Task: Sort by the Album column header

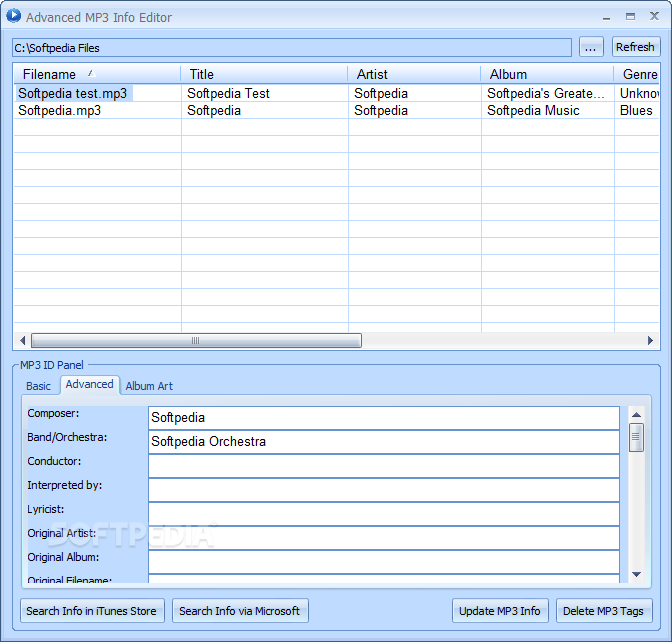Action: click(x=547, y=74)
